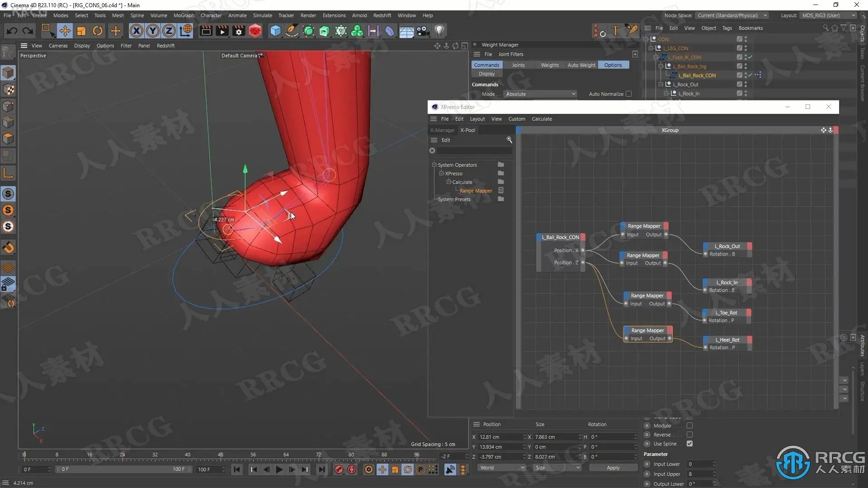Viewport: 868px width, 488px height.
Task: Toggle the X axis lock icon
Action: 136,31
